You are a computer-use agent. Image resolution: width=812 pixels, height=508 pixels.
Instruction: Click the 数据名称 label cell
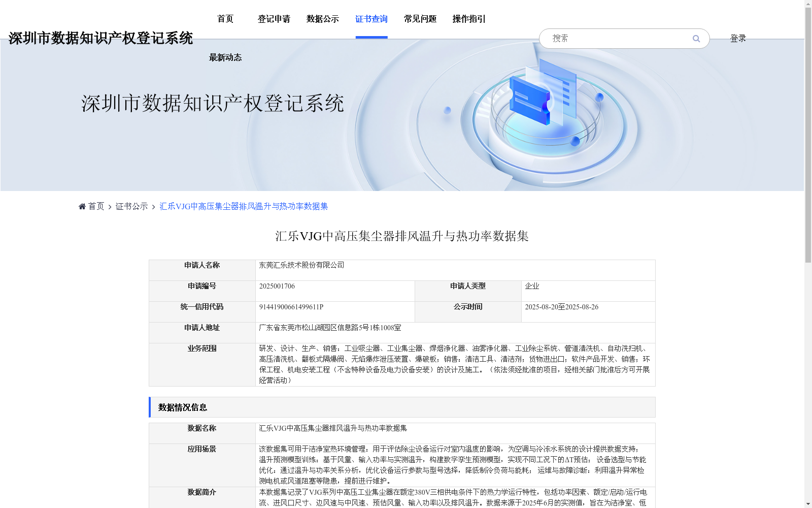point(202,433)
